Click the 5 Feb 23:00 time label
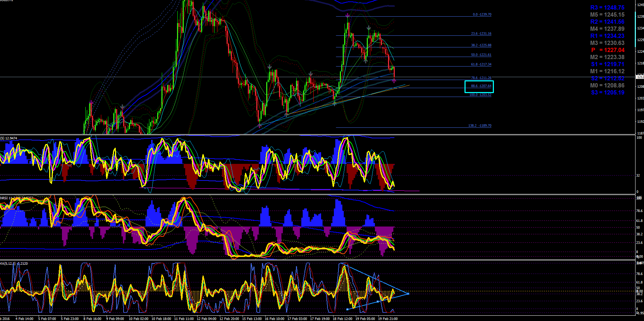This screenshot has height=321, width=644. (x=70, y=319)
